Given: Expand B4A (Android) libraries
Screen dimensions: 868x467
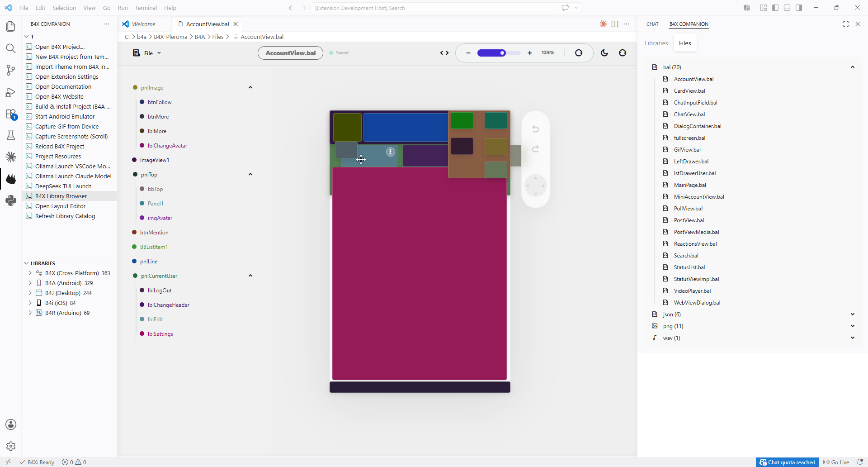Looking at the screenshot, I should [30, 283].
